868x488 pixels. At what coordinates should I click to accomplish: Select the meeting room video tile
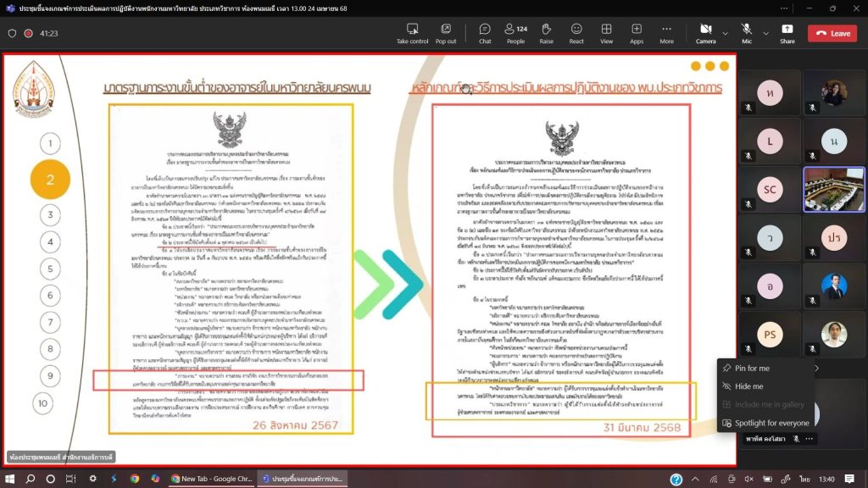834,190
